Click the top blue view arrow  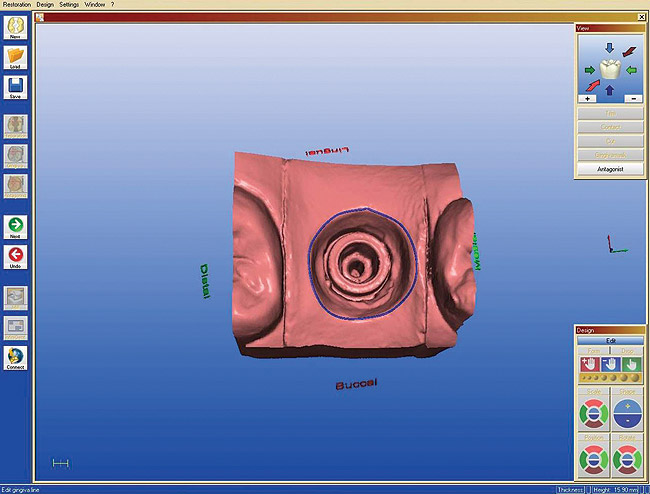coord(609,47)
